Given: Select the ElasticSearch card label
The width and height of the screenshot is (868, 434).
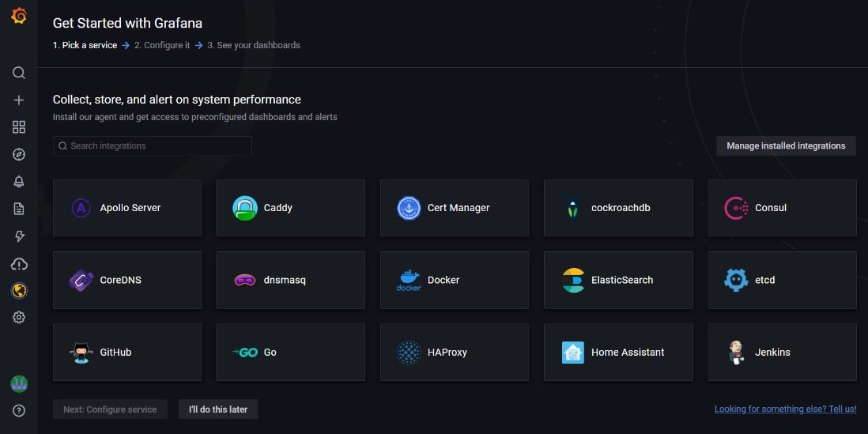Looking at the screenshot, I should tap(622, 280).
